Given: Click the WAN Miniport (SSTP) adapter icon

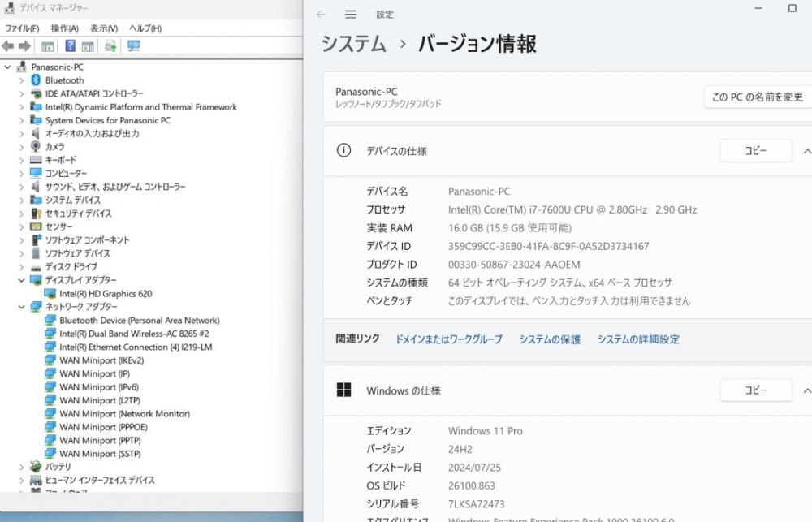Looking at the screenshot, I should [x=50, y=454].
